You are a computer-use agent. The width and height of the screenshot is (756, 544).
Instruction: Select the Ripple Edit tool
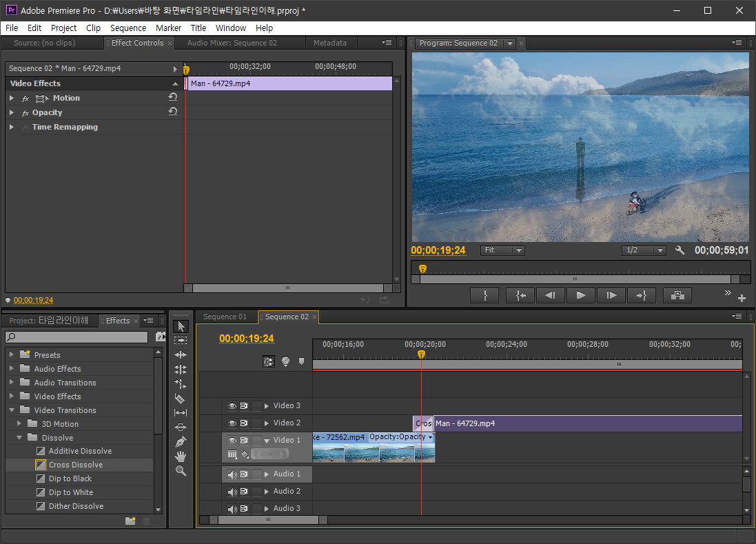click(181, 354)
